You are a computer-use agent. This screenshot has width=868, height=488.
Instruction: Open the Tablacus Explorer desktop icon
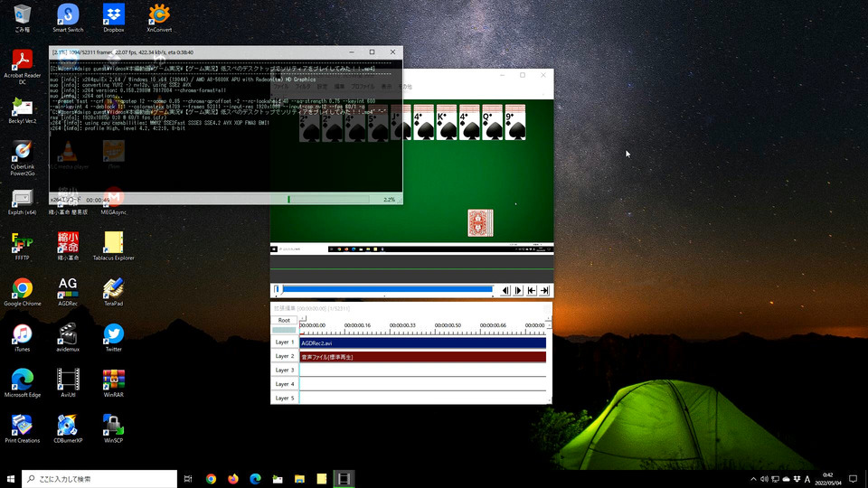(x=113, y=241)
